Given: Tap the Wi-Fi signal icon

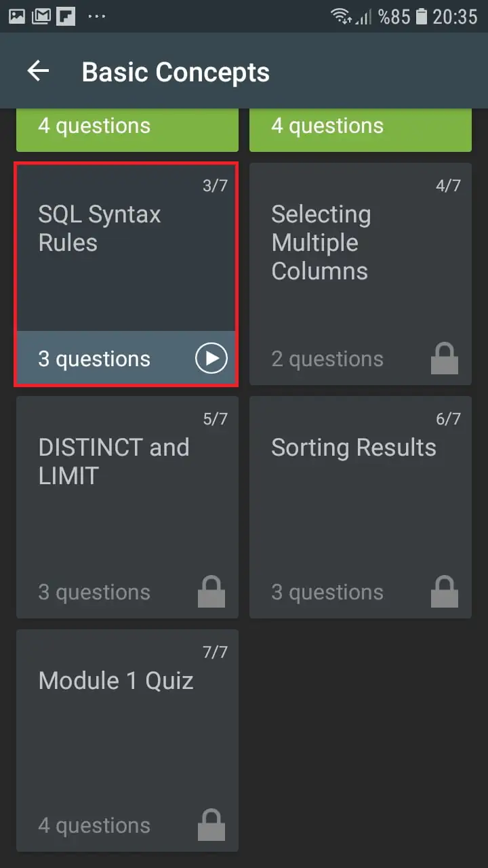Looking at the screenshot, I should point(342,16).
